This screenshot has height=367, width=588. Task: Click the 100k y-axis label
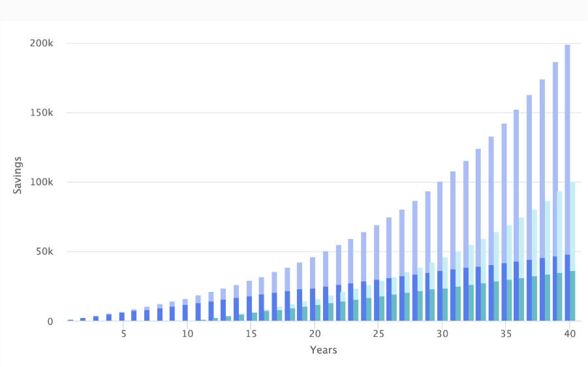point(42,182)
